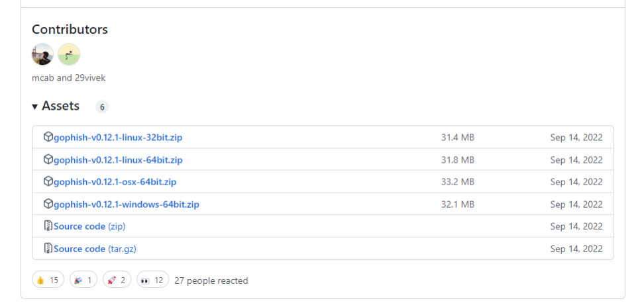Click the date in Source code (tar.gz) row
Image resolution: width=644 pixels, height=303 pixels.
[576, 249]
